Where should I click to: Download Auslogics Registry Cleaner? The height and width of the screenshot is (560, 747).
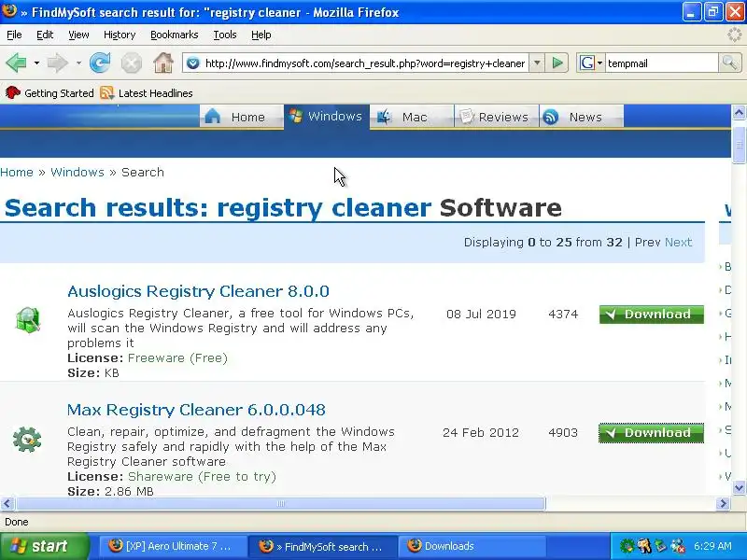pos(651,315)
